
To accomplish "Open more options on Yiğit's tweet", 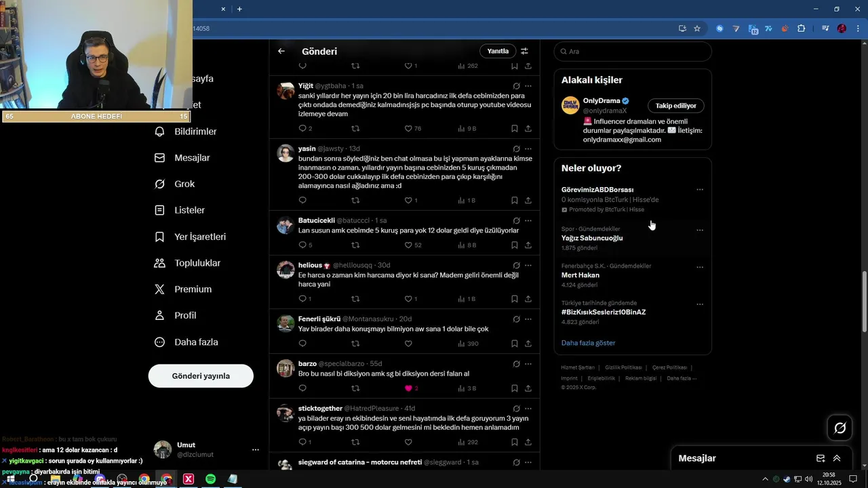I will [528, 86].
